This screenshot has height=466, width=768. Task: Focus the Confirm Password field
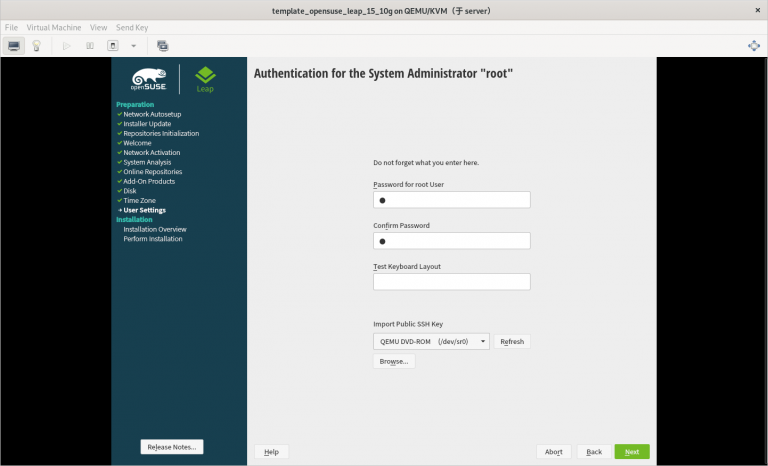point(452,241)
